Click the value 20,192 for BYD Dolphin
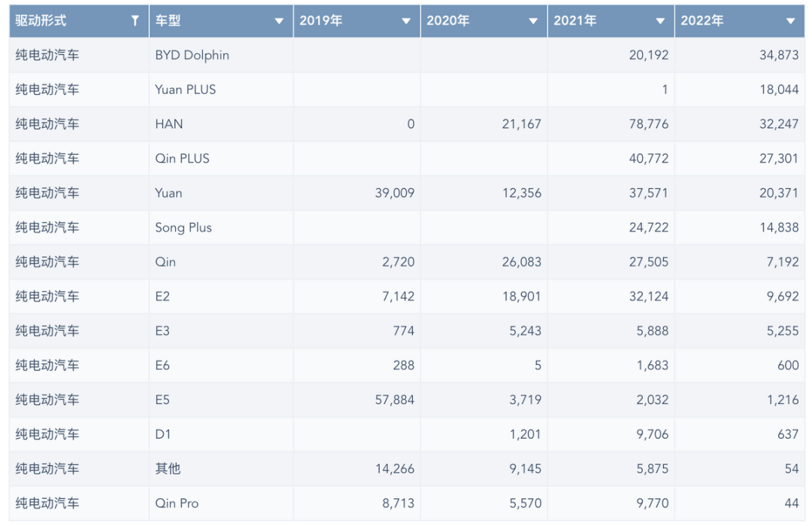This screenshot has height=526, width=812. pos(649,55)
